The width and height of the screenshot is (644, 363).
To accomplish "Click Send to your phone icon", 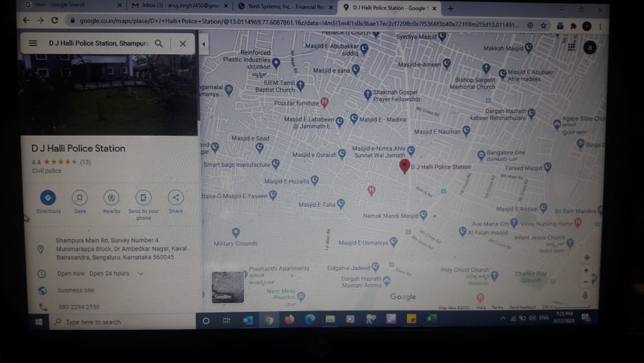I will pos(144,197).
